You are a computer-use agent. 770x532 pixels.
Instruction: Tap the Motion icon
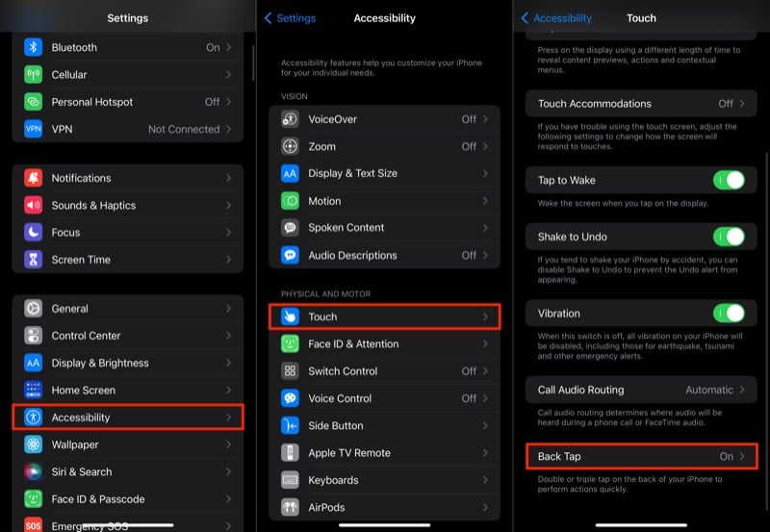291,201
